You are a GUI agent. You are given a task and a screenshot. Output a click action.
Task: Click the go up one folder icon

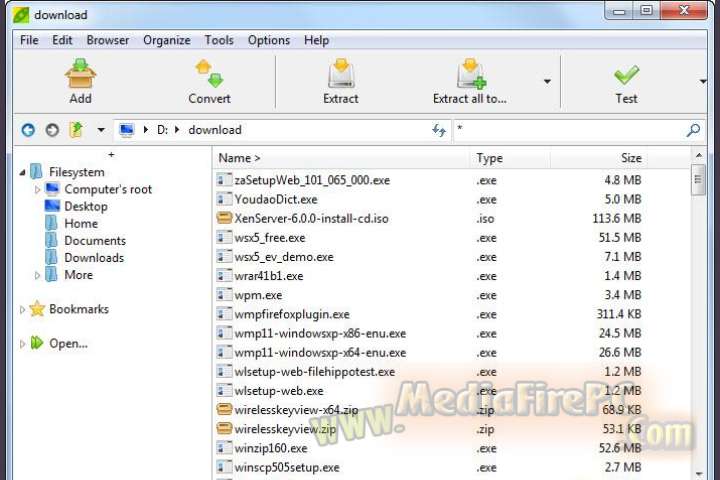pyautogui.click(x=76, y=130)
